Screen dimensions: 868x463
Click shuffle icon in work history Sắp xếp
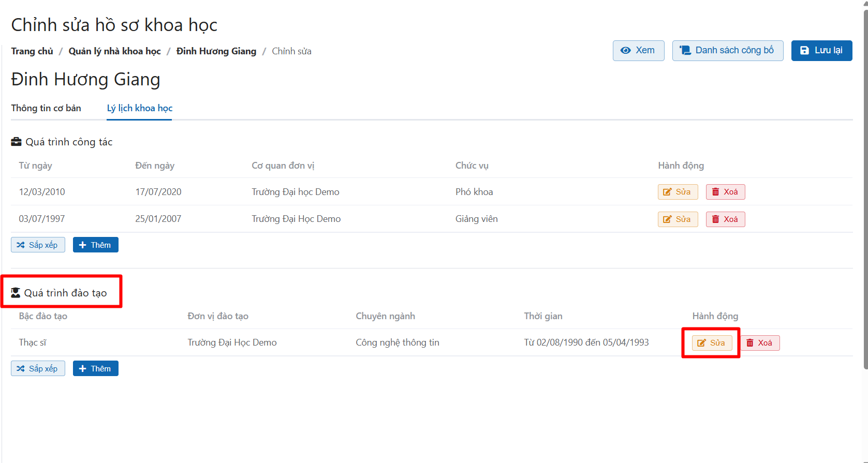[x=21, y=245]
